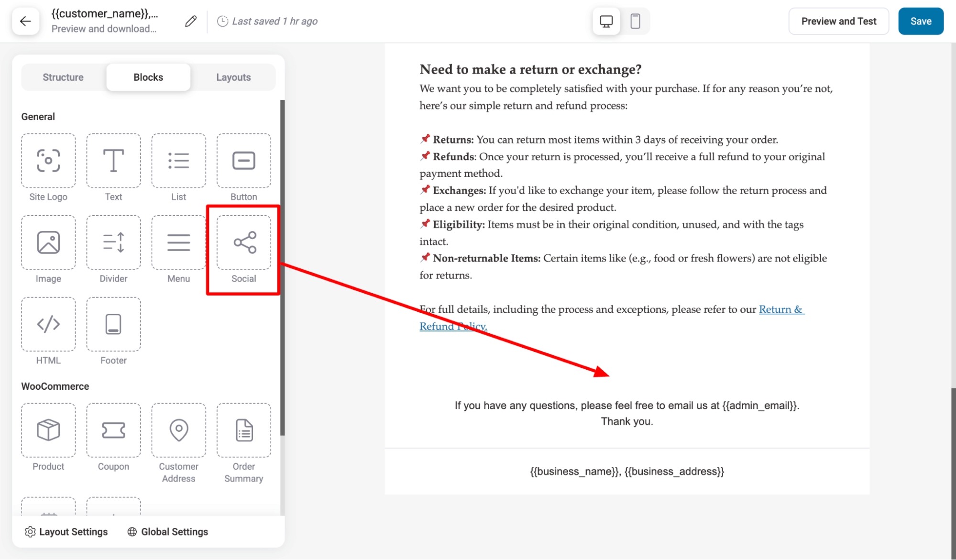The height and width of the screenshot is (560, 956).
Task: Click Preview and Test button
Action: click(839, 22)
